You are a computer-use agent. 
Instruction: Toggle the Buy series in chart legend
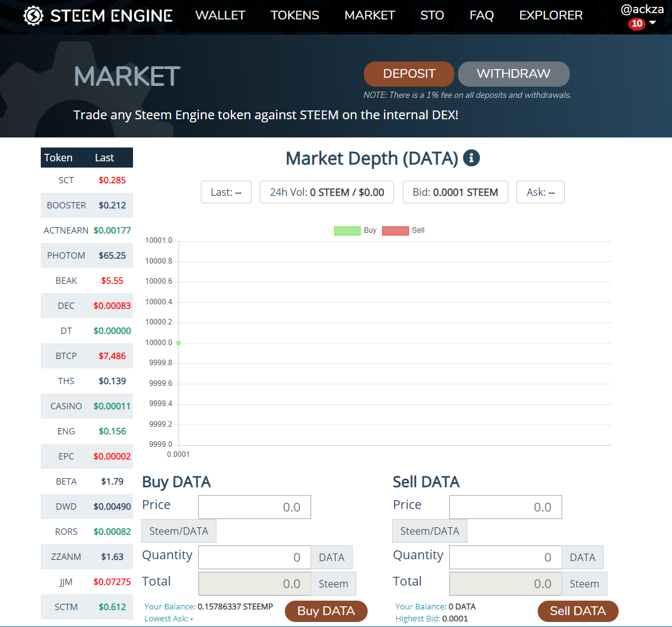347,230
